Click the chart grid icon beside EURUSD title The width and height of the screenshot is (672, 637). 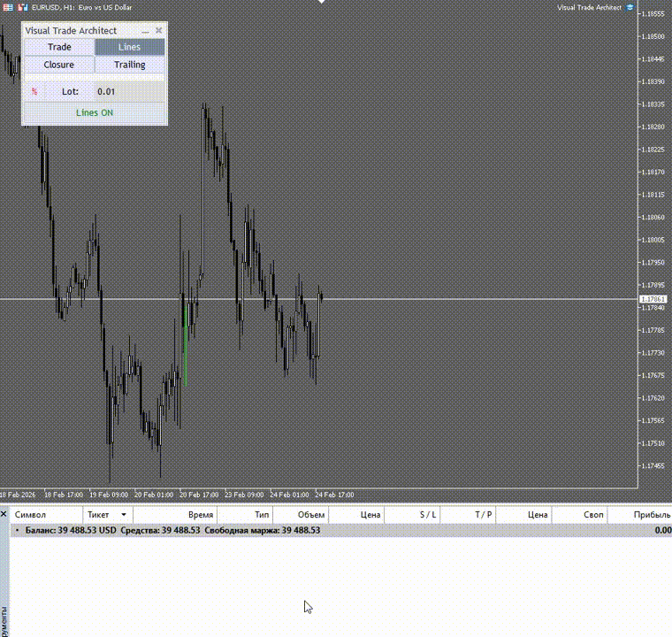(8, 7)
